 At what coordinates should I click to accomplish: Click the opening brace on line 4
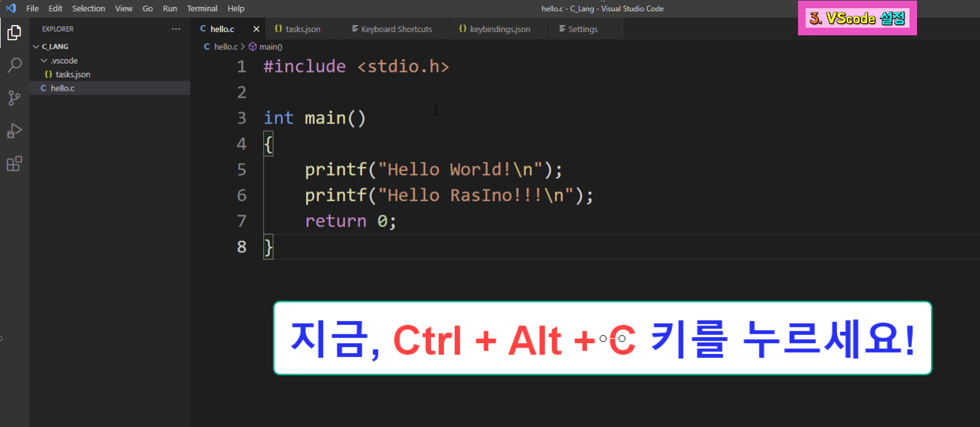(268, 144)
